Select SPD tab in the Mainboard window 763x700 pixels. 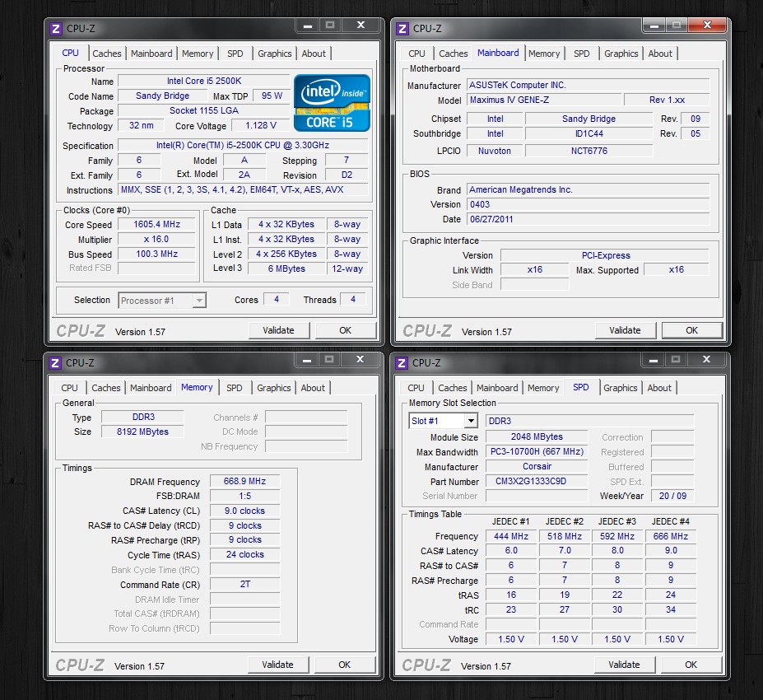pos(581,54)
